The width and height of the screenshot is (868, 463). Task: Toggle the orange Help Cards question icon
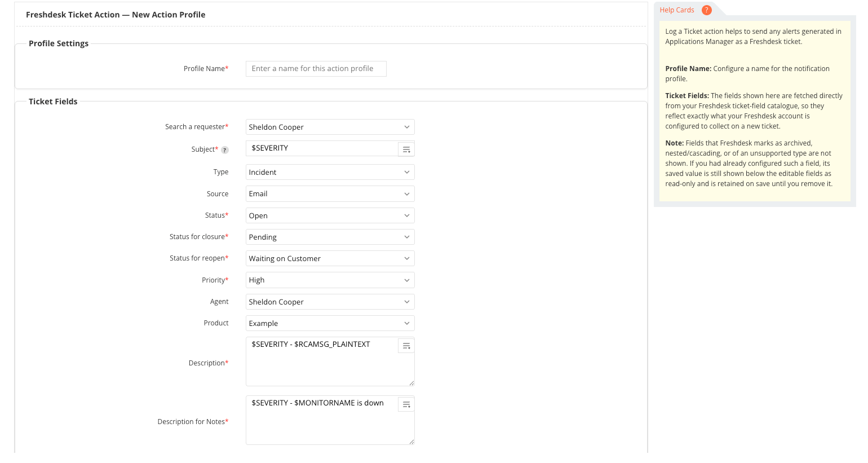point(707,10)
